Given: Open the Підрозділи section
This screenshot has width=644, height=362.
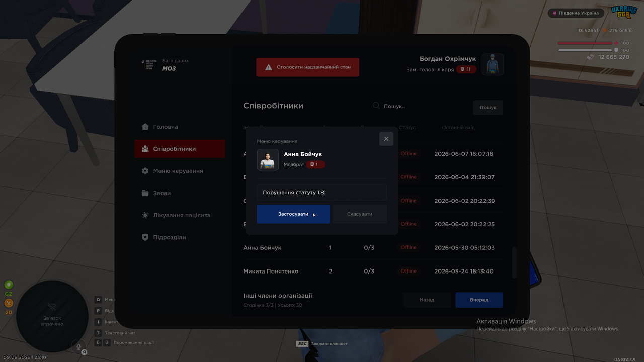Looking at the screenshot, I should tap(180, 237).
